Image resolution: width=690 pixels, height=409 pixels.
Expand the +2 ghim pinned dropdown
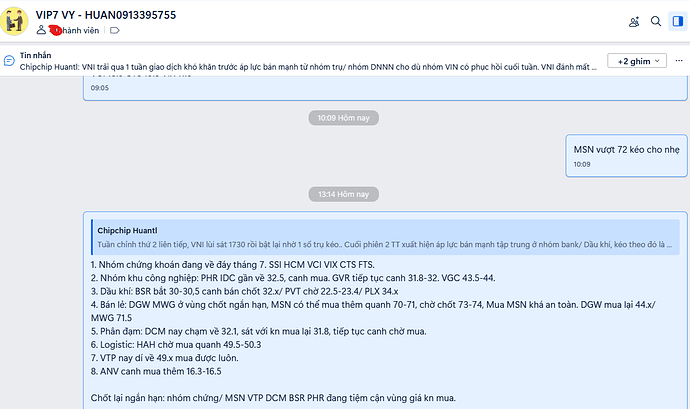637,61
